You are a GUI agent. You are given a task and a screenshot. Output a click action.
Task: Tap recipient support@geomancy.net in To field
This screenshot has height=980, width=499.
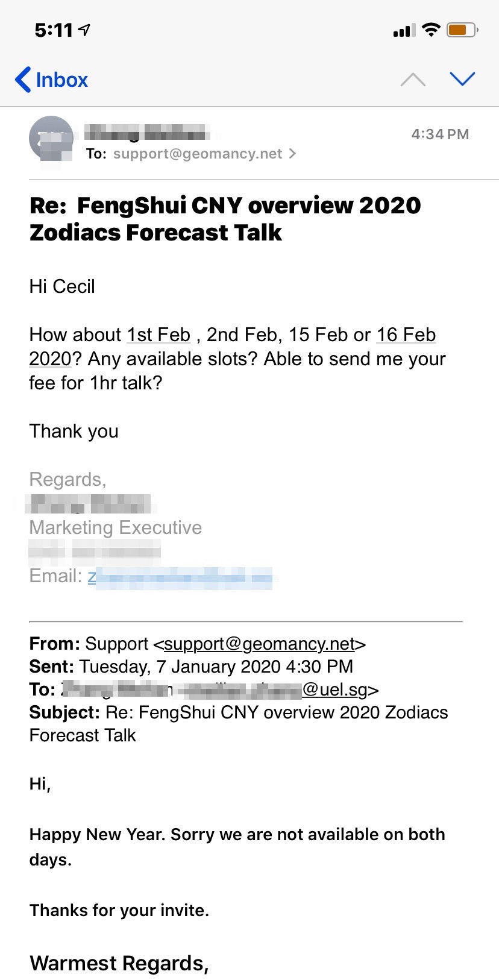pos(197,154)
